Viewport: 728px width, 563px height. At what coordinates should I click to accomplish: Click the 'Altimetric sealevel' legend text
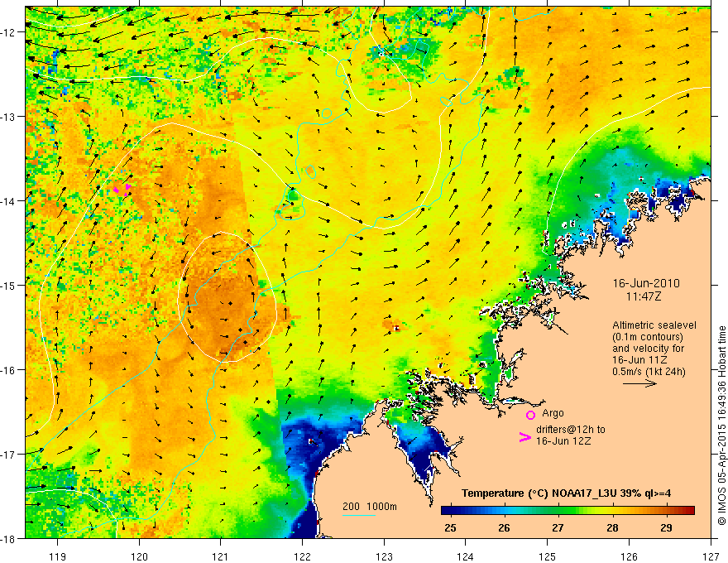(x=654, y=325)
